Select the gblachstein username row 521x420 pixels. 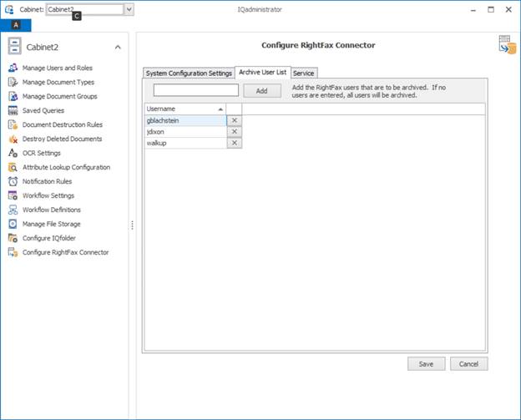point(185,120)
